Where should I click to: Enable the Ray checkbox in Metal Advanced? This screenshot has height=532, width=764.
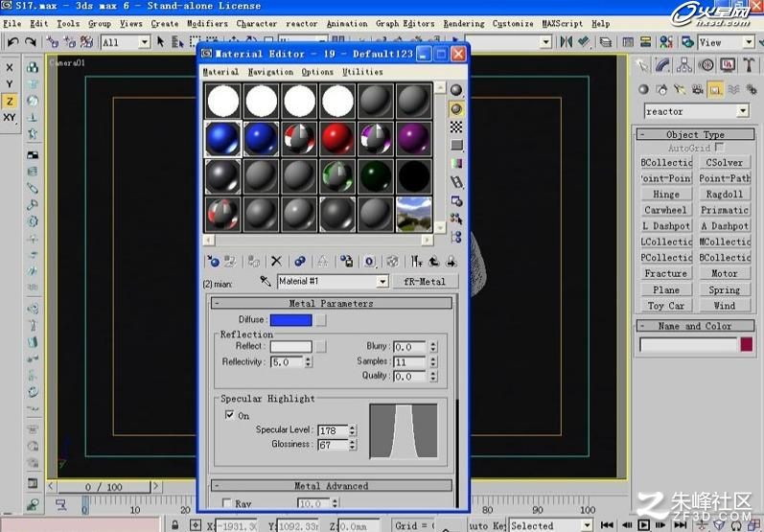click(x=226, y=502)
